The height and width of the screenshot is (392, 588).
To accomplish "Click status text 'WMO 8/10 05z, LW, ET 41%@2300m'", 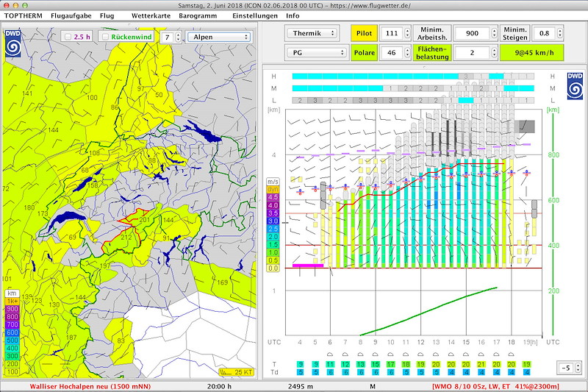I will point(495,386).
